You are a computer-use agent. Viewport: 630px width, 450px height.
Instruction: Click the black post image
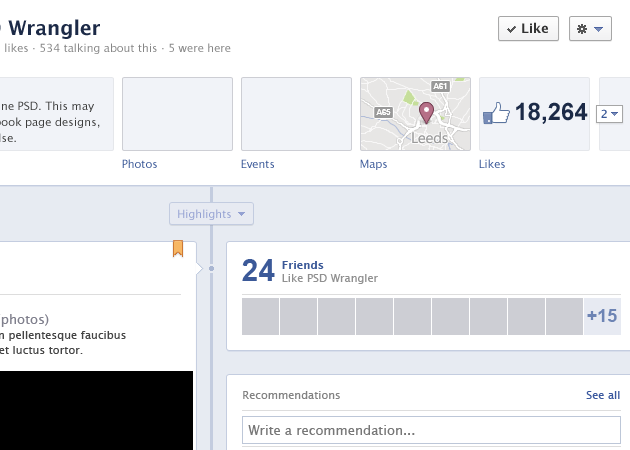pos(96,410)
